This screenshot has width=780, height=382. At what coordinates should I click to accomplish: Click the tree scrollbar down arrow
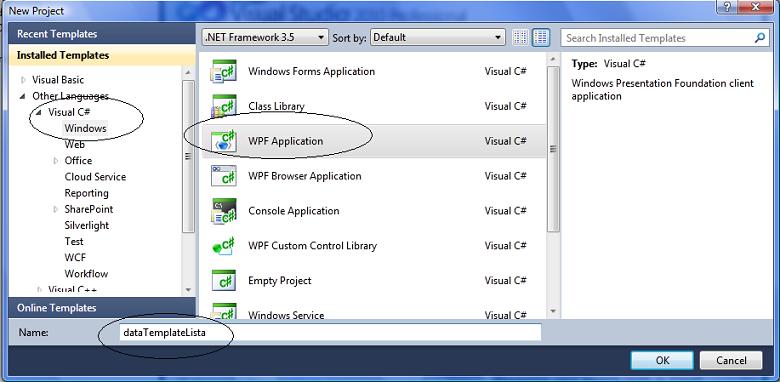click(x=188, y=289)
